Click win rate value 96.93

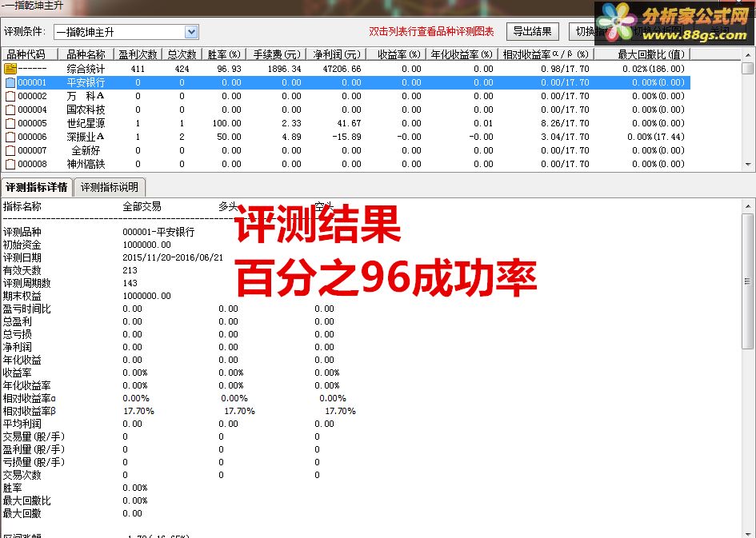tap(229, 69)
